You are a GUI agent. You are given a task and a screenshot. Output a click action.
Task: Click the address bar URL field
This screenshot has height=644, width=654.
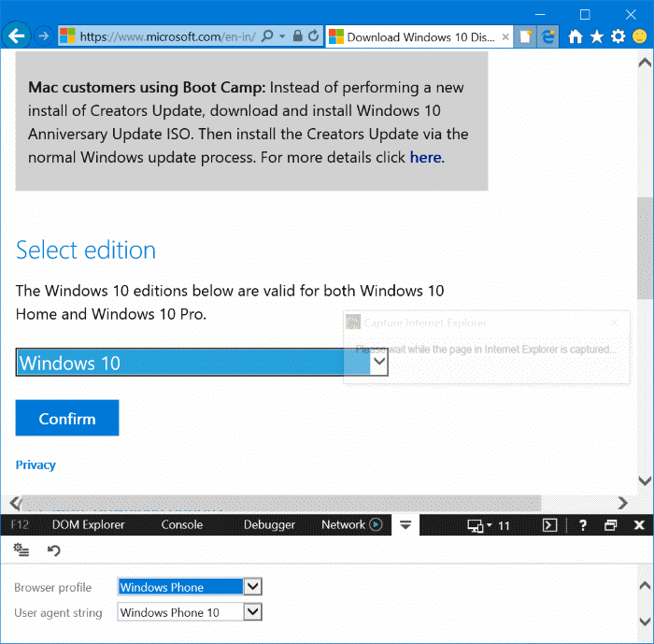pyautogui.click(x=168, y=36)
